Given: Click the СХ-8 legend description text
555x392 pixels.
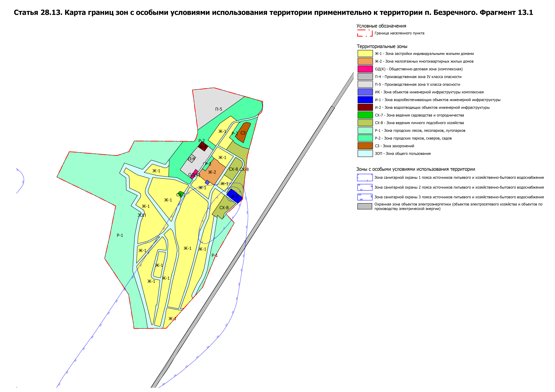Looking at the screenshot, I should [x=419, y=123].
